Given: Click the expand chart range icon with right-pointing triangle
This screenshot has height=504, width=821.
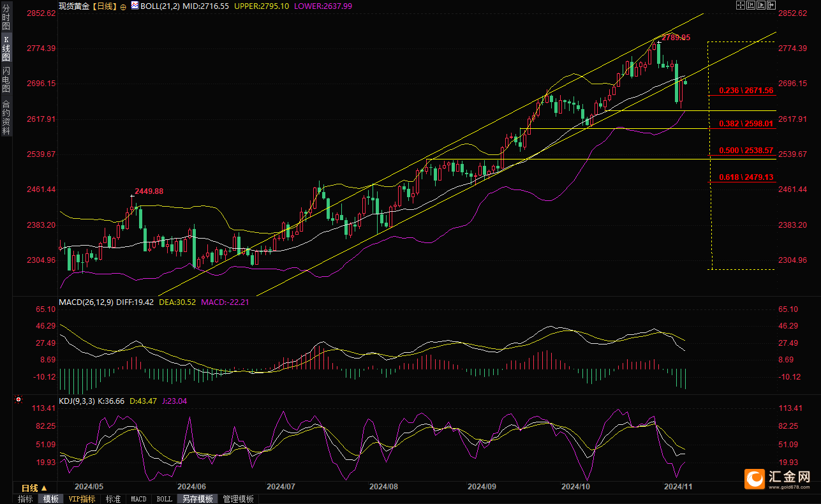Looking at the screenshot, I should (761, 5).
